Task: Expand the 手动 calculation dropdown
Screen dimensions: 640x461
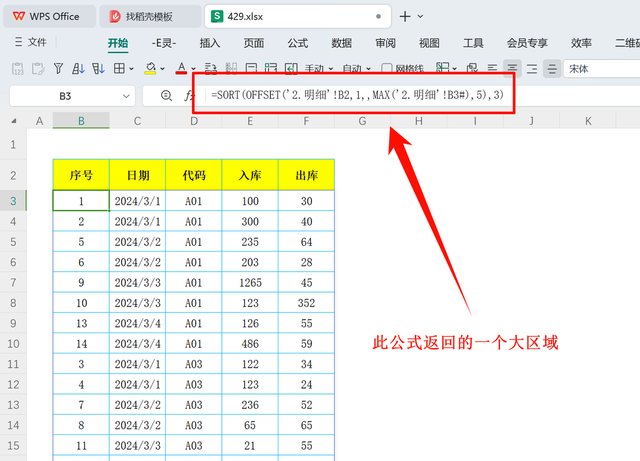Action: coord(331,69)
